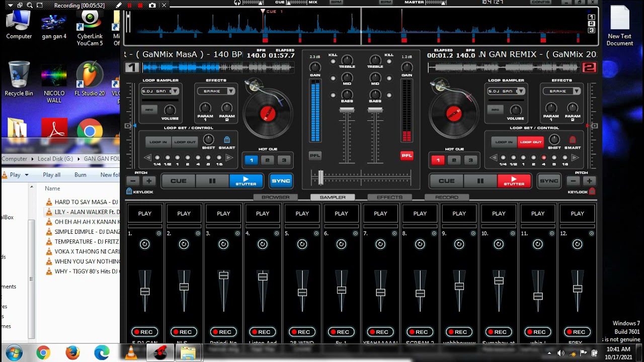
Task: Click red Loop Out on deck 2
Action: coord(531,142)
